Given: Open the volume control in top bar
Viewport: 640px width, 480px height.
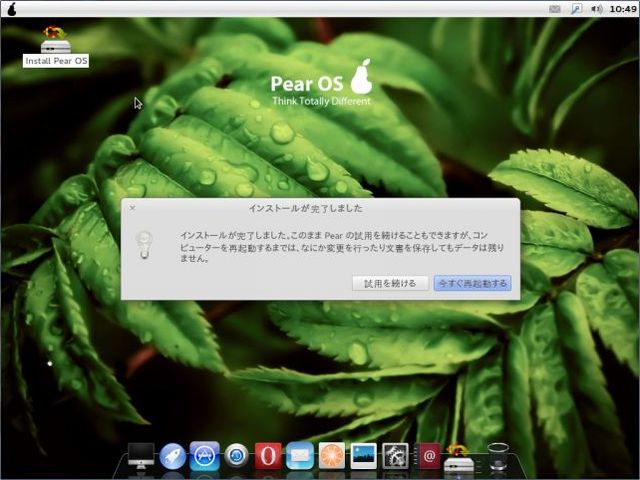Looking at the screenshot, I should (597, 8).
